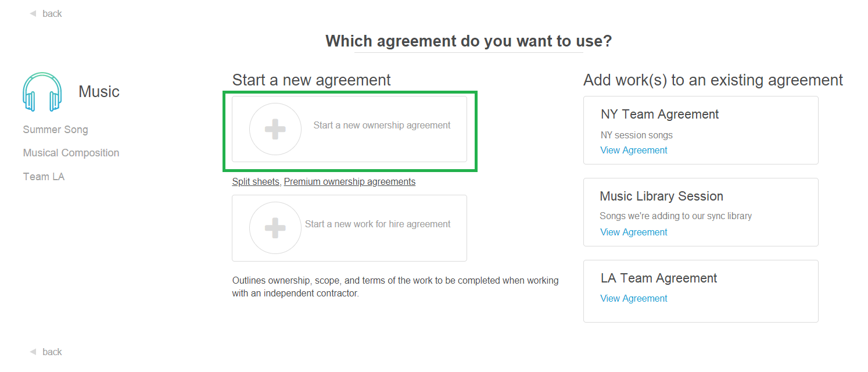The image size is (868, 372).
Task: Open the Premium ownership agreements link
Action: coord(350,181)
